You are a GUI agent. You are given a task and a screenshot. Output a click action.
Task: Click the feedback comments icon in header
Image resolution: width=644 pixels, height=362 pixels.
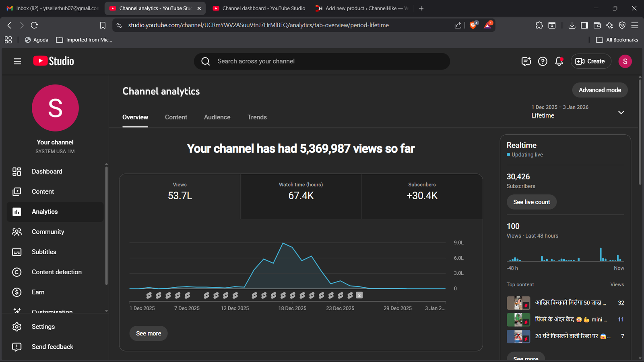coord(526,61)
